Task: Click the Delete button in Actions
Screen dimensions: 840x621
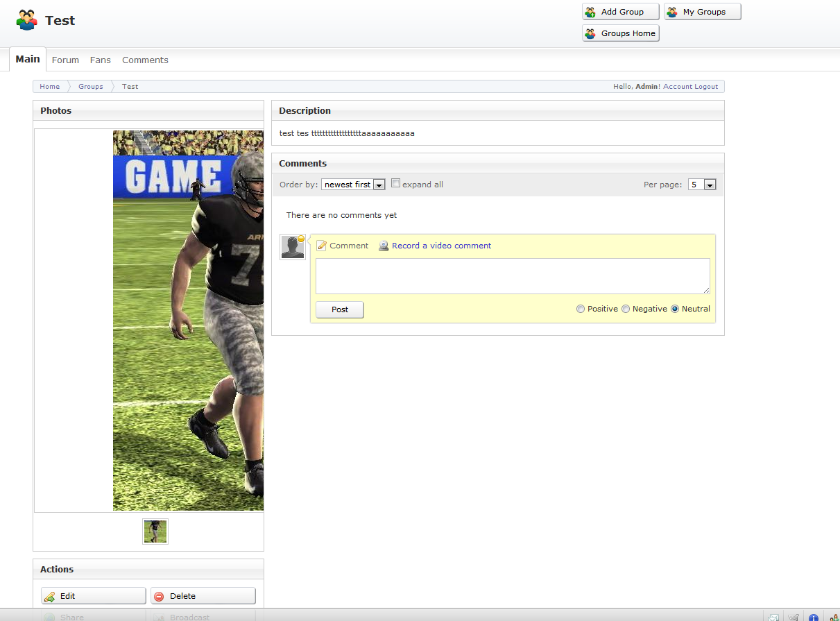Action: point(203,596)
